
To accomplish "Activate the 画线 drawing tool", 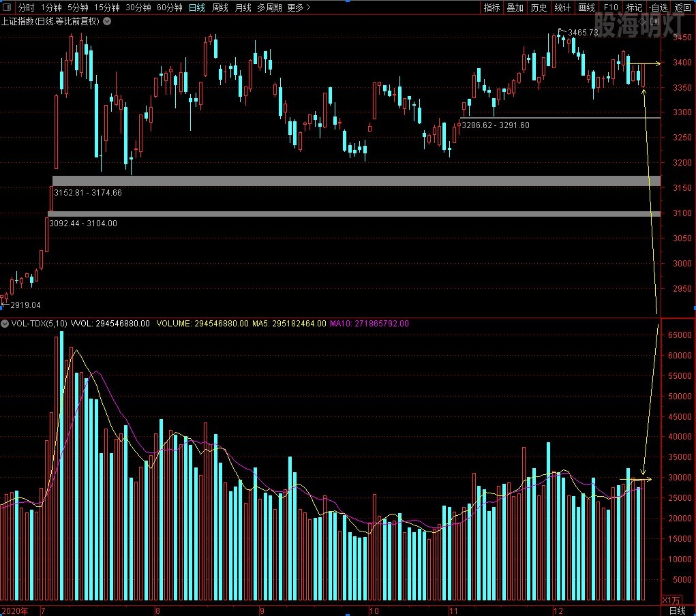I will 586,7.
